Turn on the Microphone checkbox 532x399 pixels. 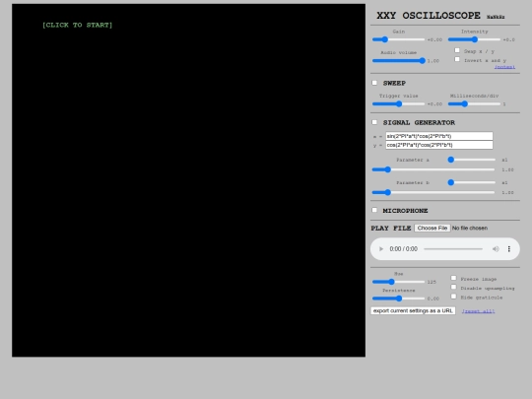pyautogui.click(x=374, y=210)
